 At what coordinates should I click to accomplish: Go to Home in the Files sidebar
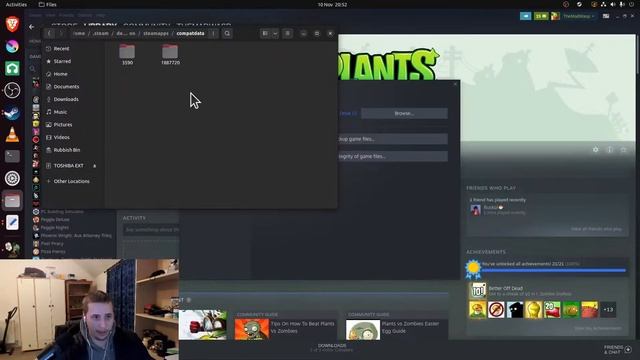pyautogui.click(x=73, y=74)
